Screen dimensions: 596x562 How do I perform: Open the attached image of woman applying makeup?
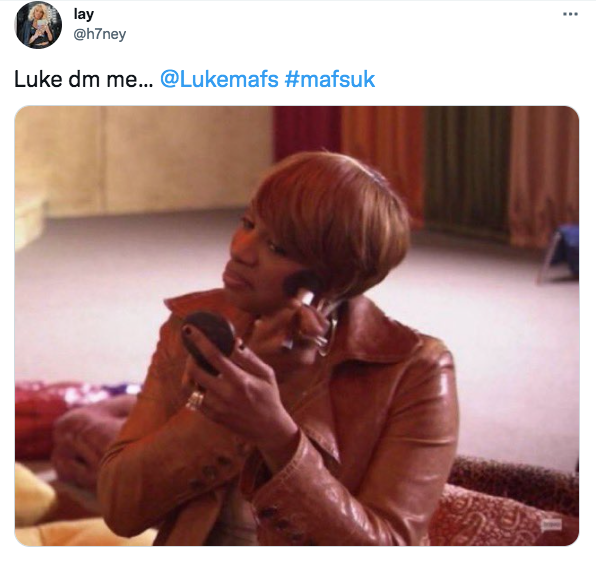coord(297,326)
